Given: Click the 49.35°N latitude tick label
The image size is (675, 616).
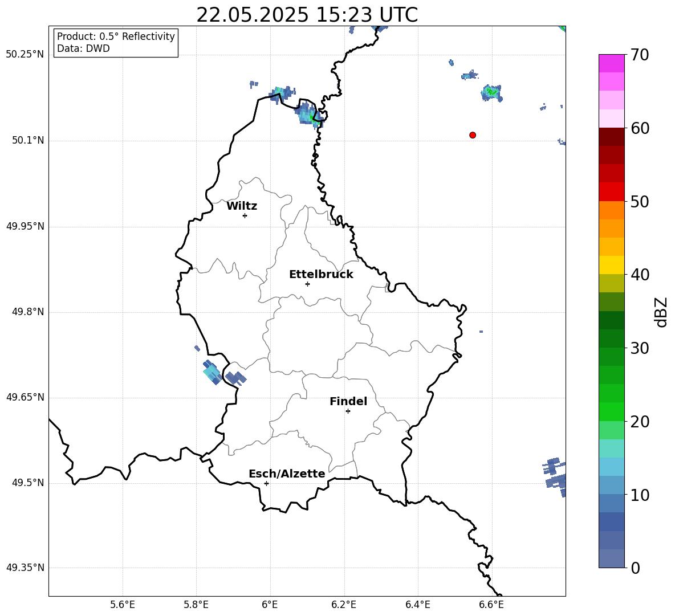Looking at the screenshot, I should 25,568.
